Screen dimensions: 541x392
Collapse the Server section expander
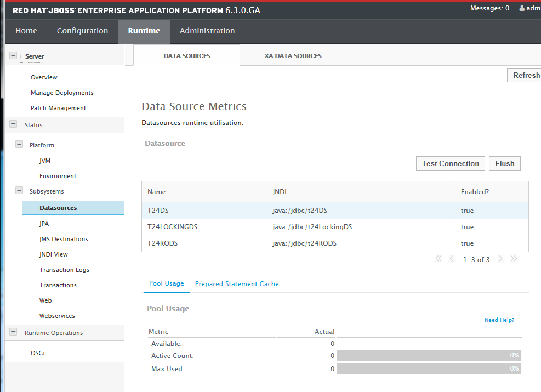(13, 56)
